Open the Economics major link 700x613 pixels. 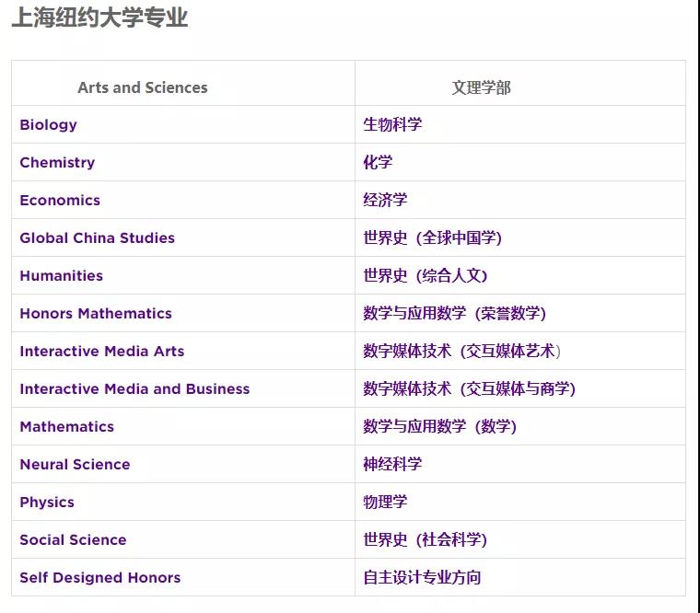[60, 201]
